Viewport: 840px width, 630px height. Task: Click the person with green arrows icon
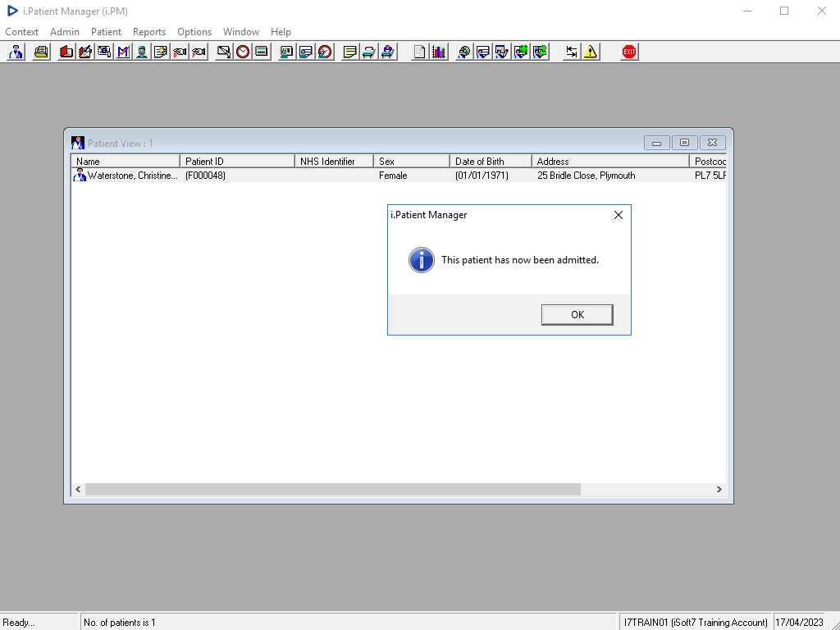(540, 52)
